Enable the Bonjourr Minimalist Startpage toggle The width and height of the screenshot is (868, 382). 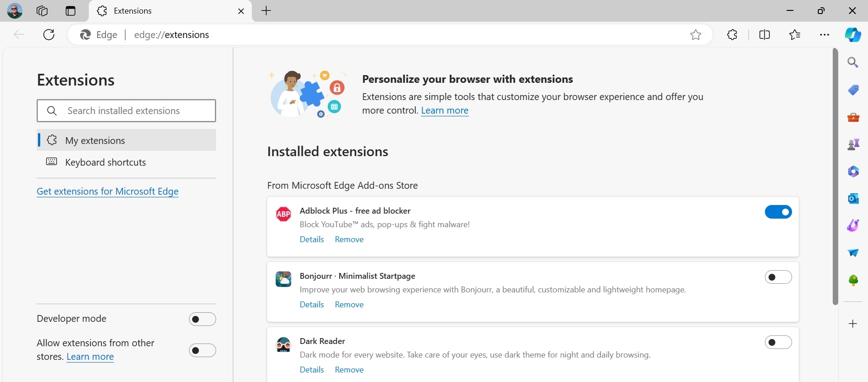point(778,277)
